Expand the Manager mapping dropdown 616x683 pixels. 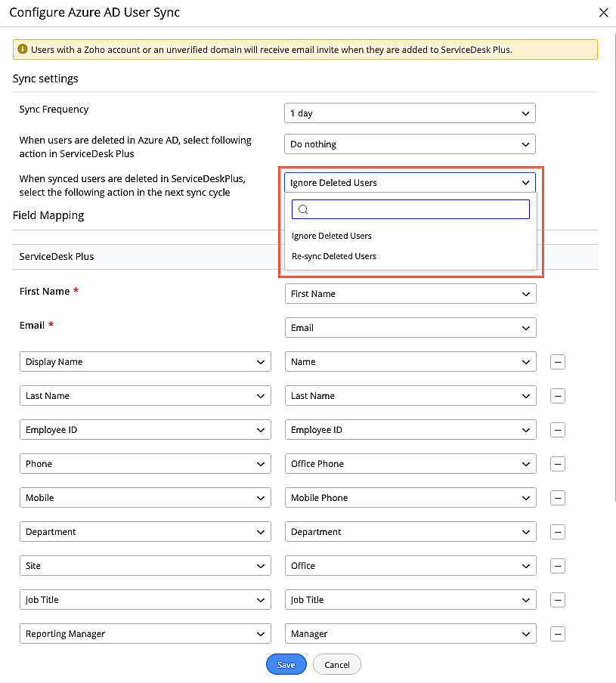tap(410, 634)
